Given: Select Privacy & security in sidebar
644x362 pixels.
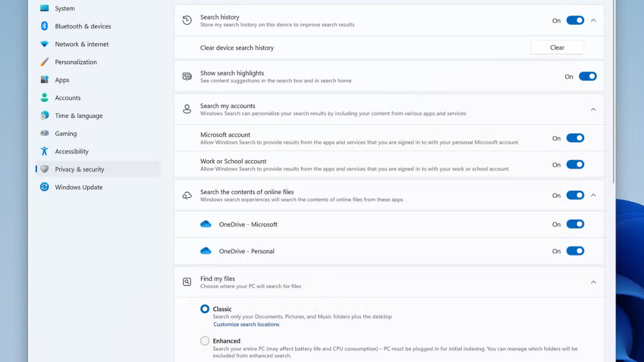Looking at the screenshot, I should click(x=98, y=169).
